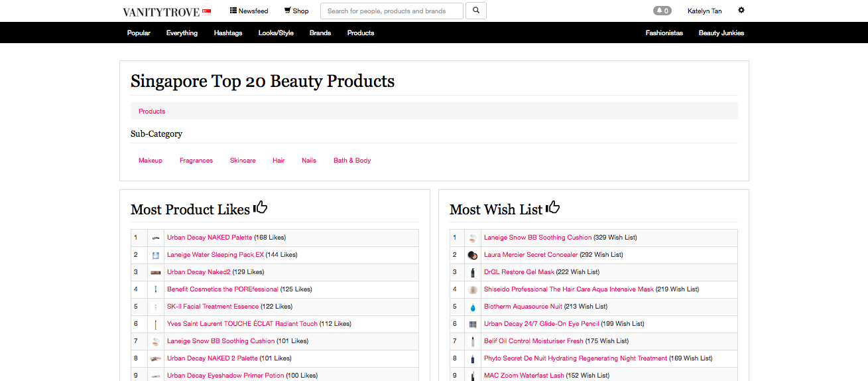Open the notifications bell badge
This screenshot has height=381, width=868.
pos(662,11)
